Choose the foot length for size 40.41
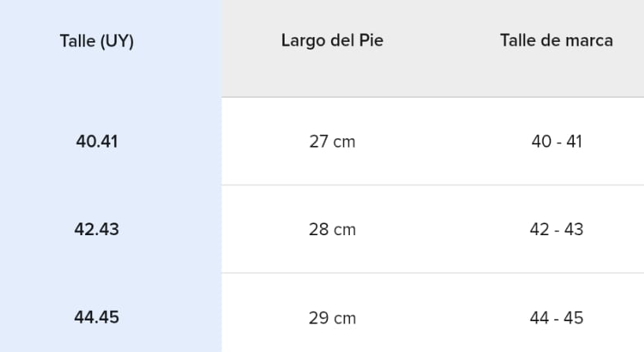Viewport: 644px width, 352px height. pos(332,142)
